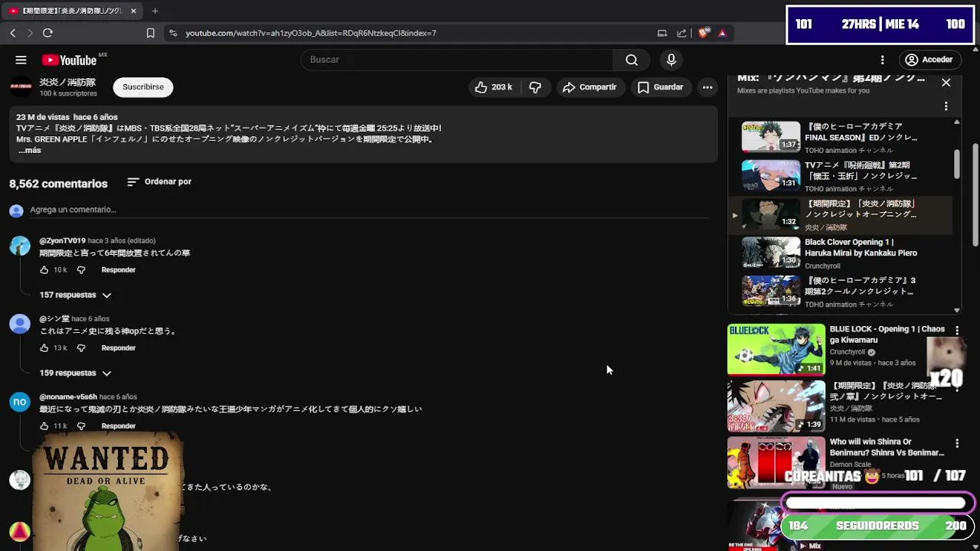Open options for Who will win Shinra video

coord(956,443)
